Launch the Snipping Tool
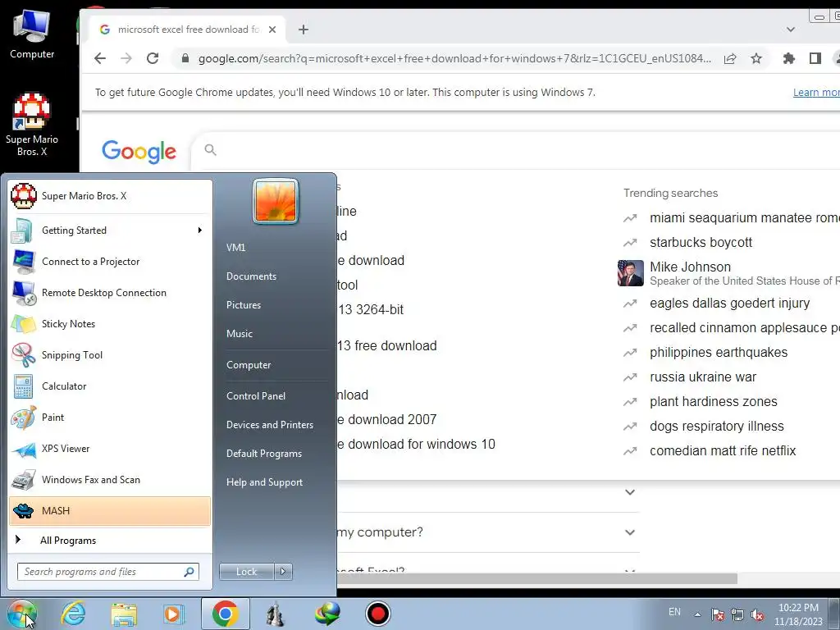The image size is (840, 630). 110,354
